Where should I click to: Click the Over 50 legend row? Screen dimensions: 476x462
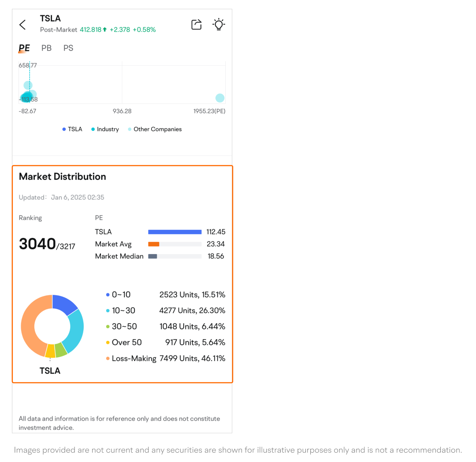pyautogui.click(x=166, y=342)
